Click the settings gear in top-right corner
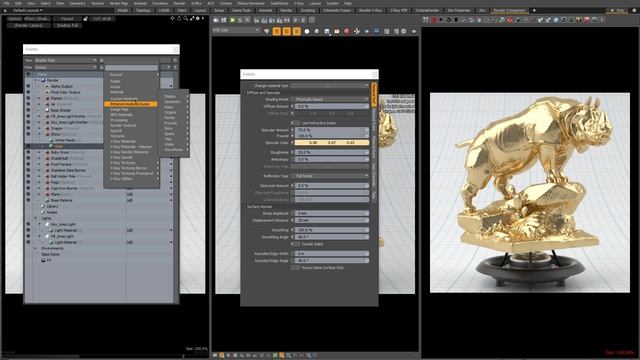The height and width of the screenshot is (360, 640). [x=634, y=10]
